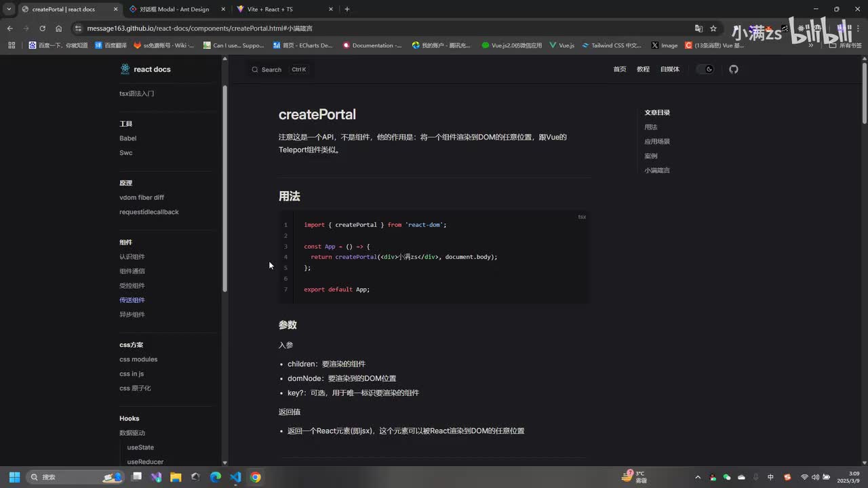Open the site info icon beside the URL
The height and width of the screenshot is (488, 868).
(78, 28)
